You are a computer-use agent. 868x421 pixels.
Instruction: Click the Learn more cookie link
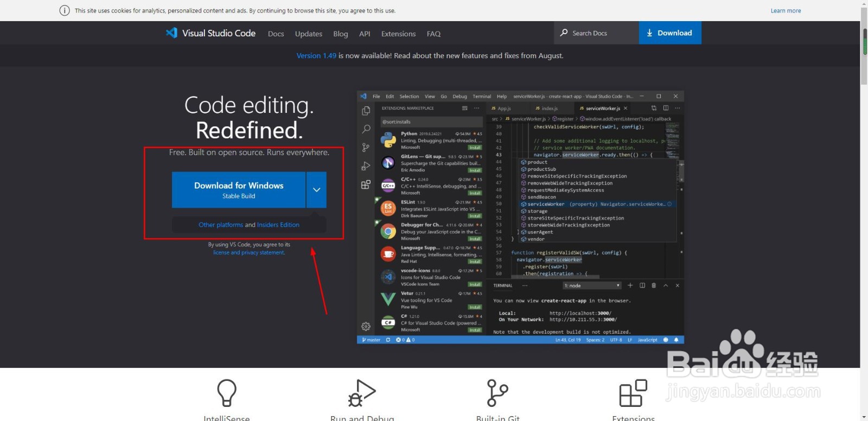(x=786, y=11)
